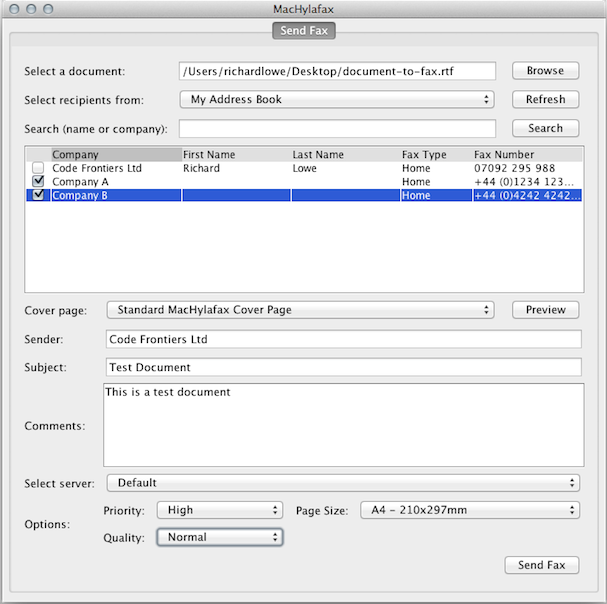The width and height of the screenshot is (607, 604).
Task: Click the Search button
Action: [x=545, y=128]
